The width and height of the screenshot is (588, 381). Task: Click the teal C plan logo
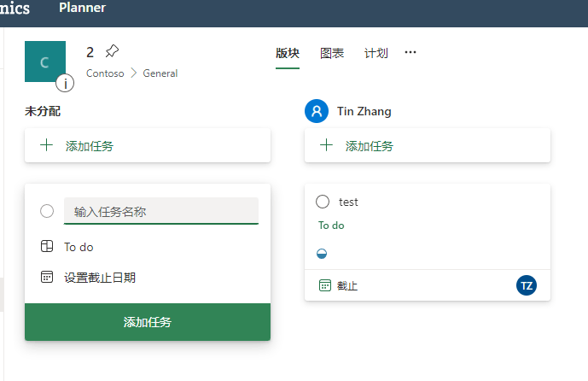click(x=45, y=62)
